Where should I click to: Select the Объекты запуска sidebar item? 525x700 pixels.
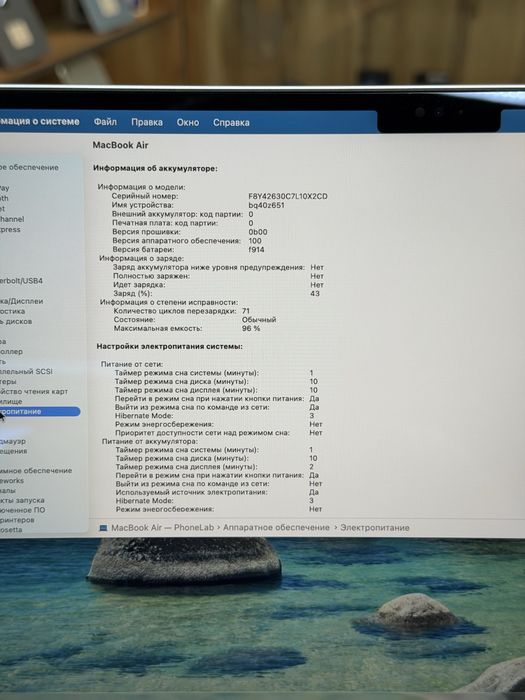point(22,500)
